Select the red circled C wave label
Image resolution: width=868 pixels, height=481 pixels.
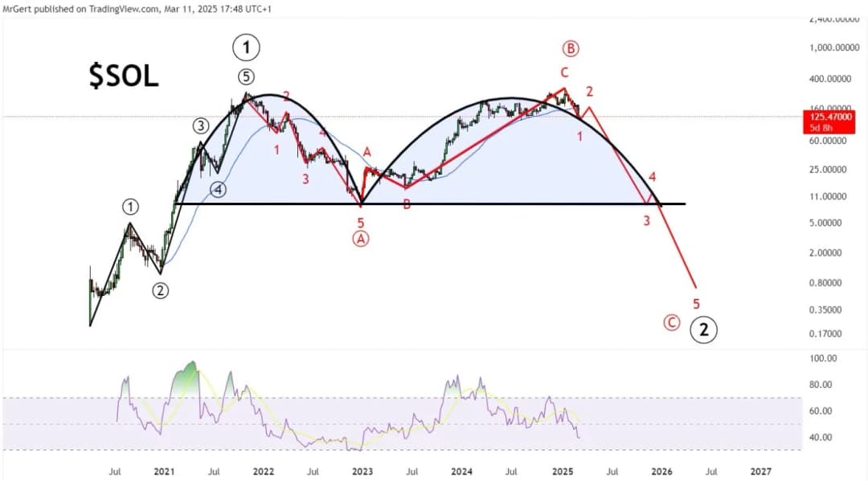click(x=672, y=323)
